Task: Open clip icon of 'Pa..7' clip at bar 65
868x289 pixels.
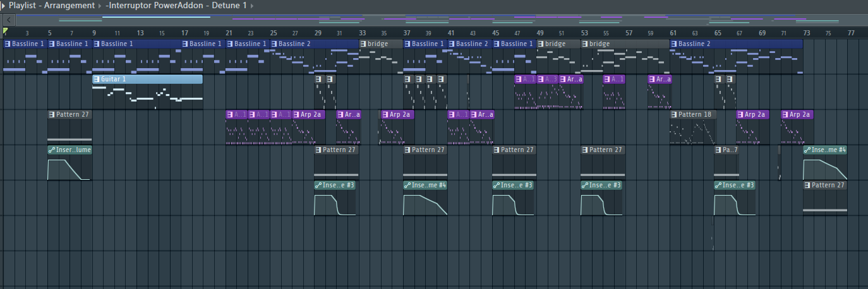Action: [718, 150]
